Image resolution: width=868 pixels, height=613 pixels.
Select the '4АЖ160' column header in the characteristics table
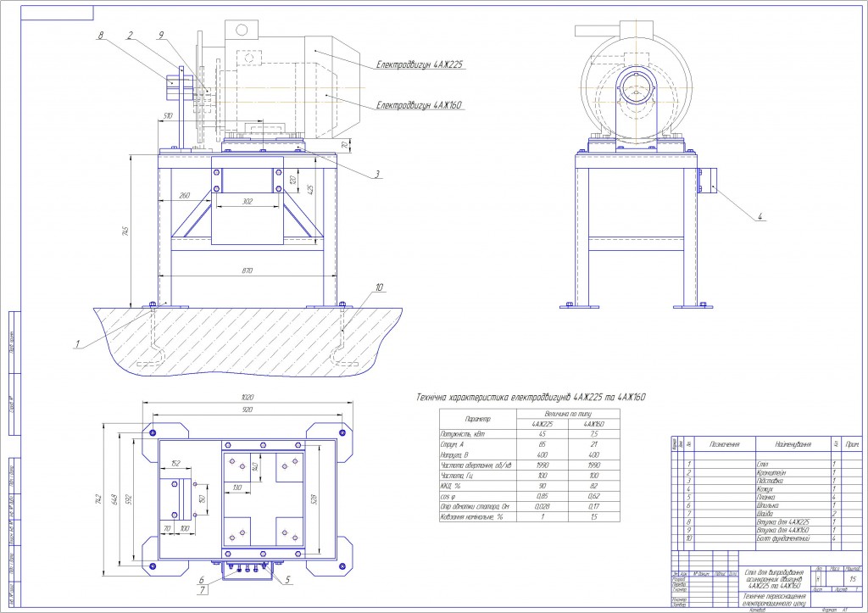pos(594,424)
